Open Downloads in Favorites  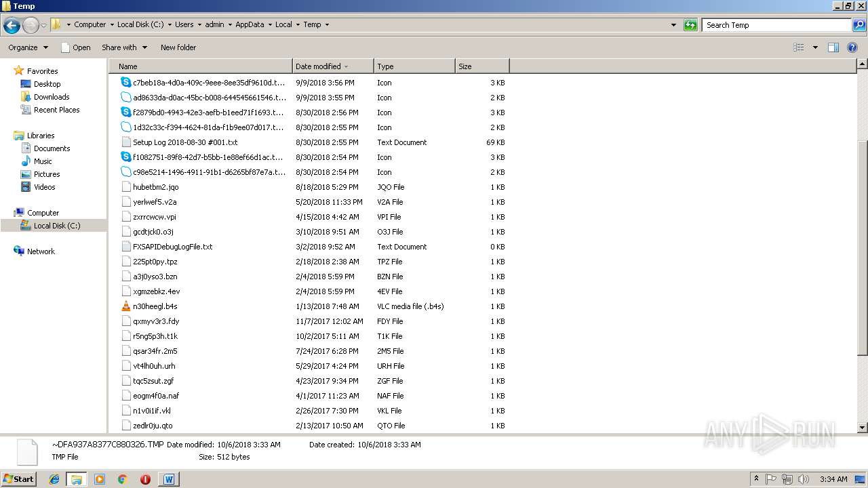52,97
